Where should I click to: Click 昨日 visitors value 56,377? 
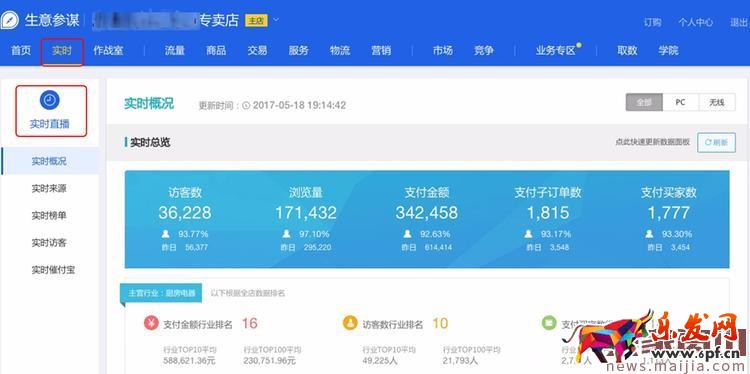click(197, 248)
